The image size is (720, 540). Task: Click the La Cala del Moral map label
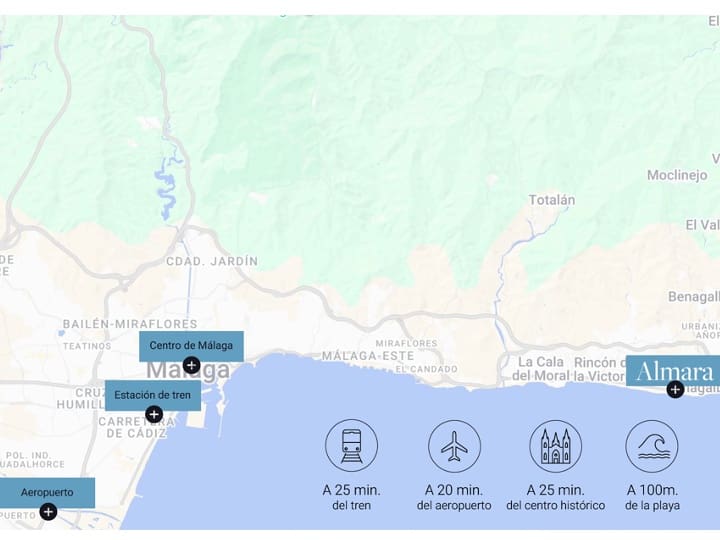click(540, 369)
